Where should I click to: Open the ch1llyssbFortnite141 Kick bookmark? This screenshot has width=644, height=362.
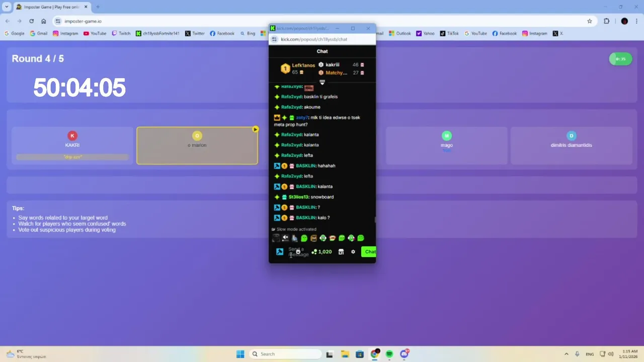tap(157, 34)
